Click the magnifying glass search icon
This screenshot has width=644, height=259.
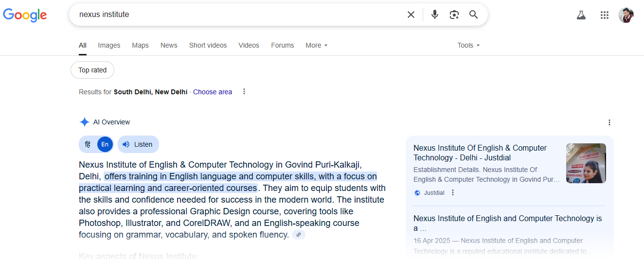coord(474,15)
